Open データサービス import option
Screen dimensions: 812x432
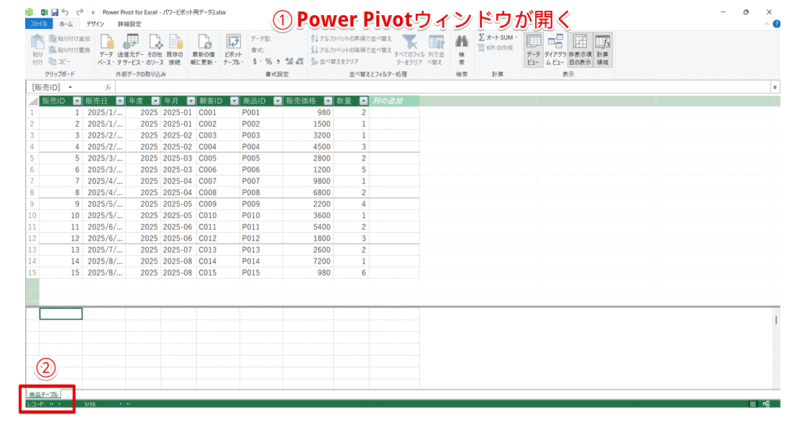coord(130,50)
